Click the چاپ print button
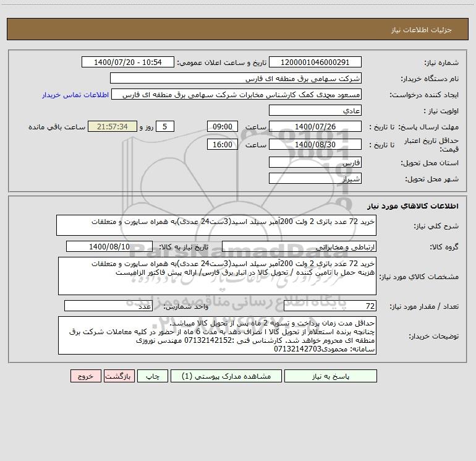The width and height of the screenshot is (476, 461). (153, 376)
